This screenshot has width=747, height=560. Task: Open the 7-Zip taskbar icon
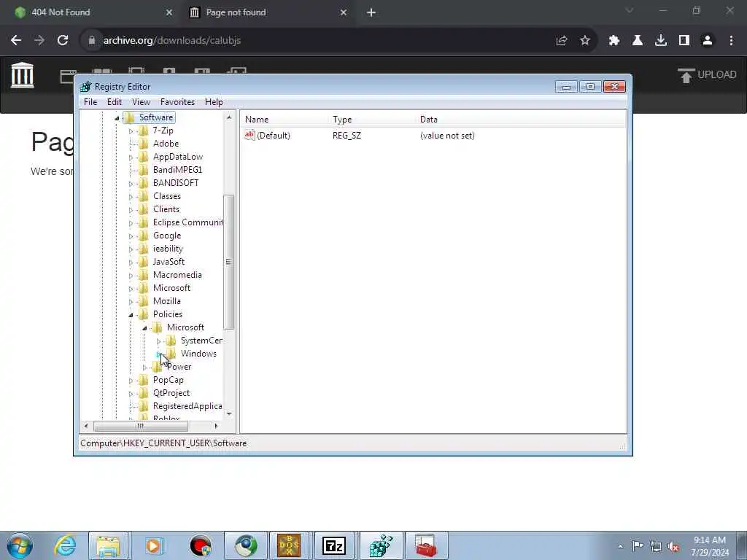pyautogui.click(x=333, y=545)
